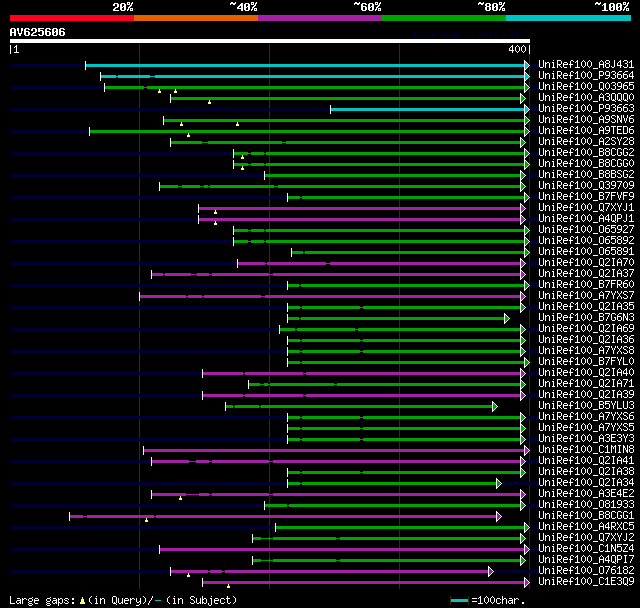Viewport: 640px width, 608px height.
Task: Select the UniRef100_Q2IA41 label
Action: click(x=586, y=461)
